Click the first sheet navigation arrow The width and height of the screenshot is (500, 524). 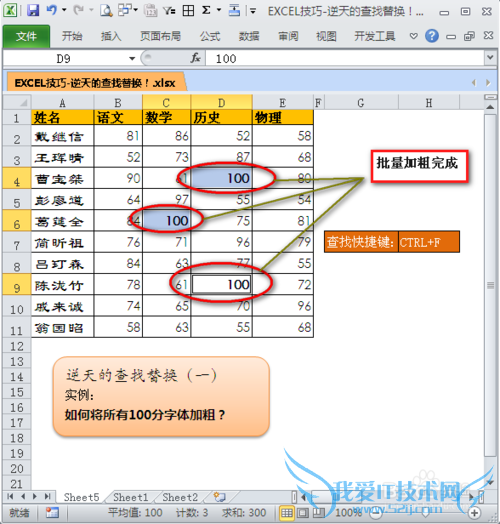tap(10, 497)
